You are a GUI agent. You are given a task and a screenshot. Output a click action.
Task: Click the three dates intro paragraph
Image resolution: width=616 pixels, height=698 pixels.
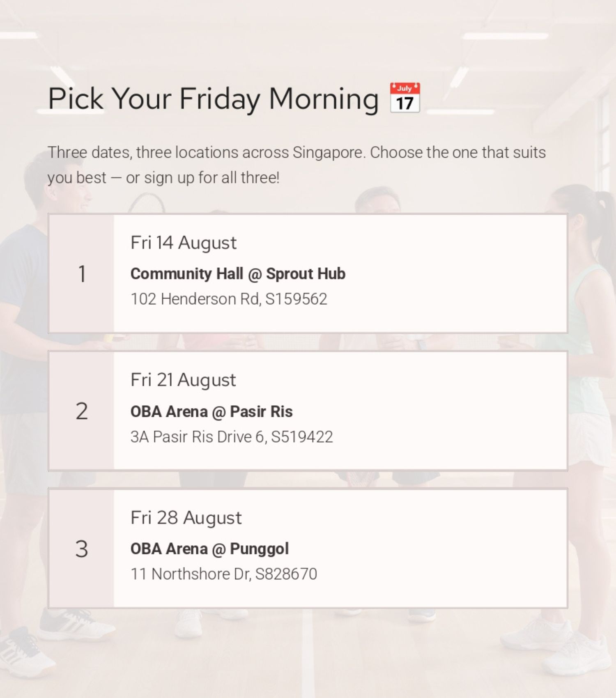pyautogui.click(x=297, y=165)
